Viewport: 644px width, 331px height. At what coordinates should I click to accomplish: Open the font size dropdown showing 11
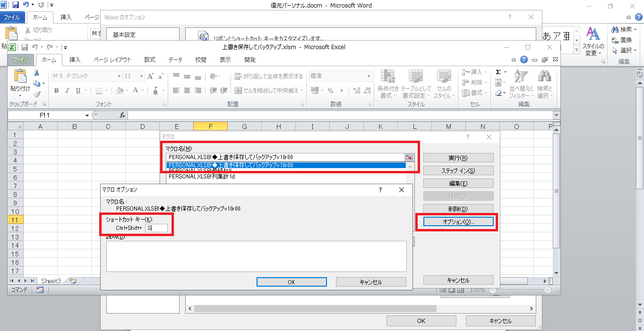click(141, 76)
